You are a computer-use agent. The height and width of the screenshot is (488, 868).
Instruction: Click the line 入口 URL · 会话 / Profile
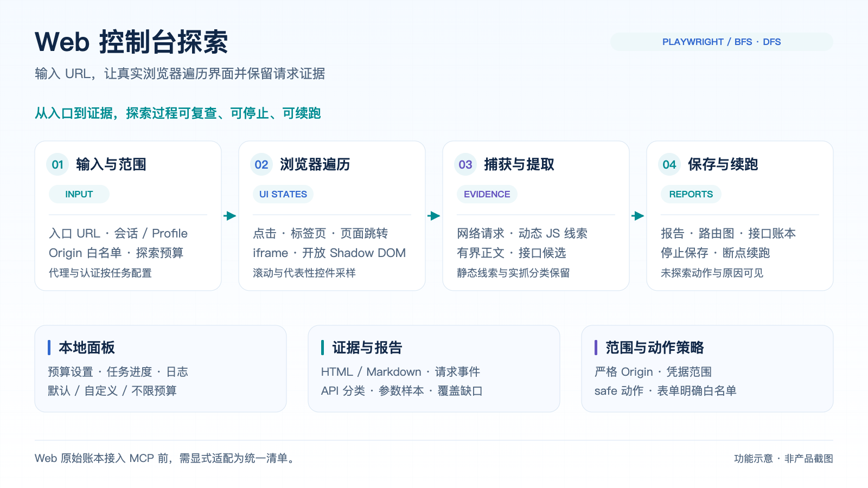point(118,233)
